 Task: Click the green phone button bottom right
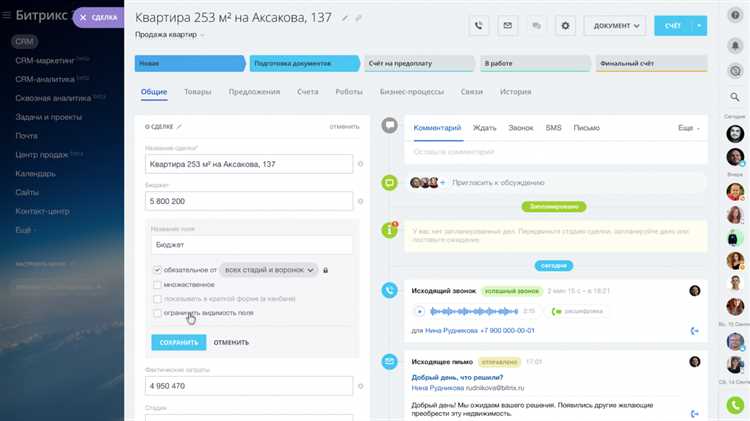click(x=735, y=405)
